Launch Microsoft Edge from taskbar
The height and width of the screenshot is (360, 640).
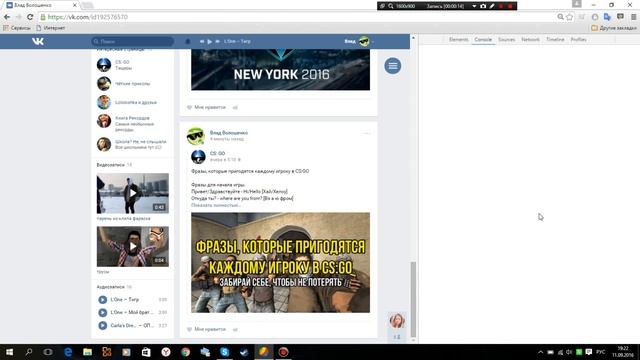pos(68,352)
